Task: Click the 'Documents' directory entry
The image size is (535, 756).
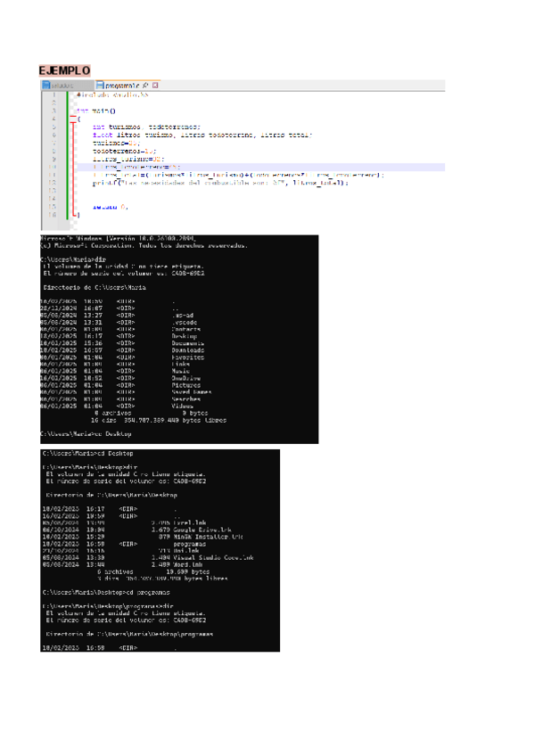Action: pos(187,343)
